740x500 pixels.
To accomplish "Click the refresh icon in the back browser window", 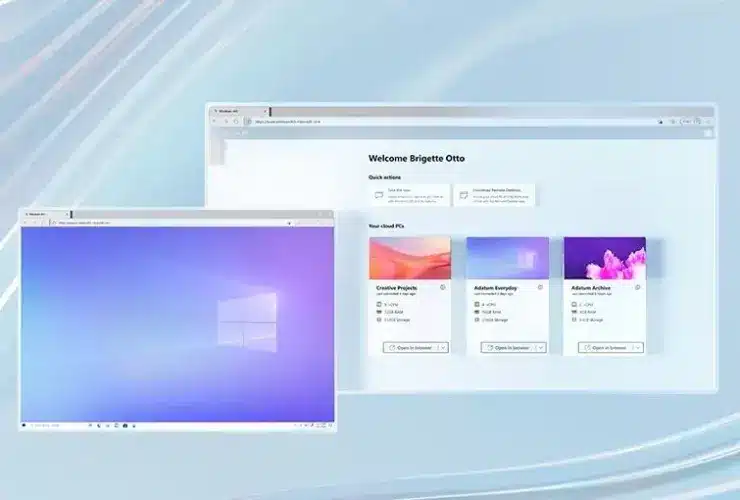I will click(236, 121).
